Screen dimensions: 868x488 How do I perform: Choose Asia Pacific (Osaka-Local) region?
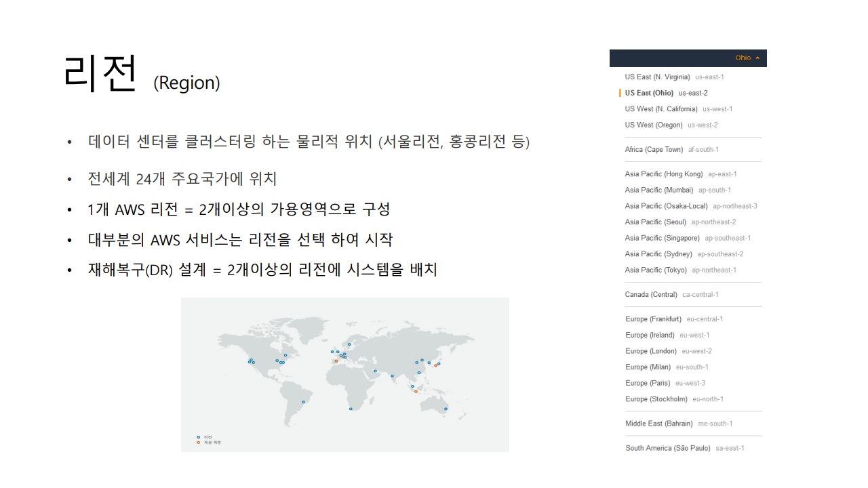691,206
